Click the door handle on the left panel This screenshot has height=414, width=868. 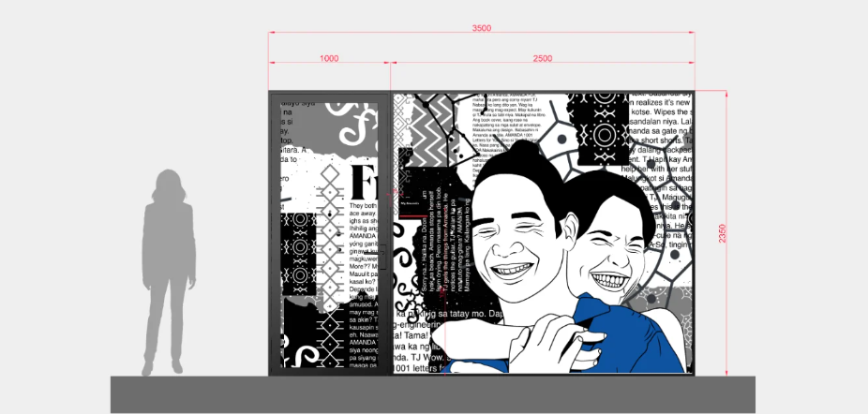point(382,257)
